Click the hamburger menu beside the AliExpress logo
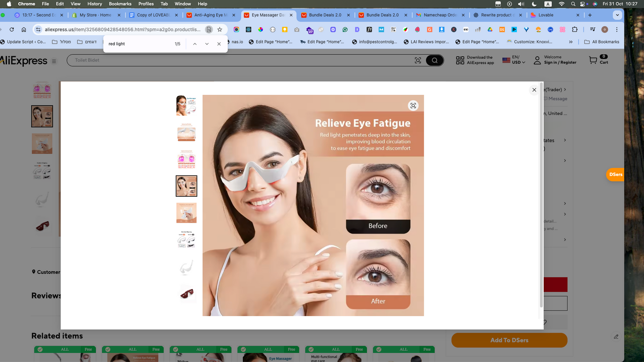Image resolution: width=644 pixels, height=362 pixels. point(54,61)
